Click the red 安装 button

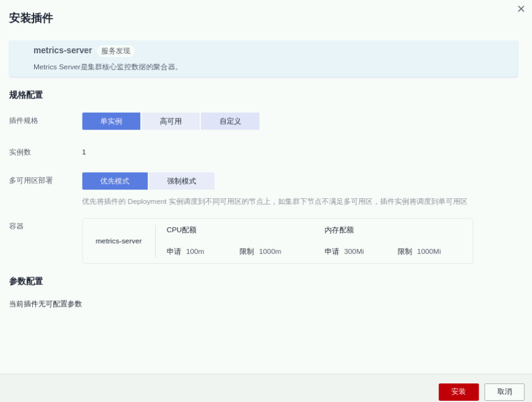[x=458, y=392]
